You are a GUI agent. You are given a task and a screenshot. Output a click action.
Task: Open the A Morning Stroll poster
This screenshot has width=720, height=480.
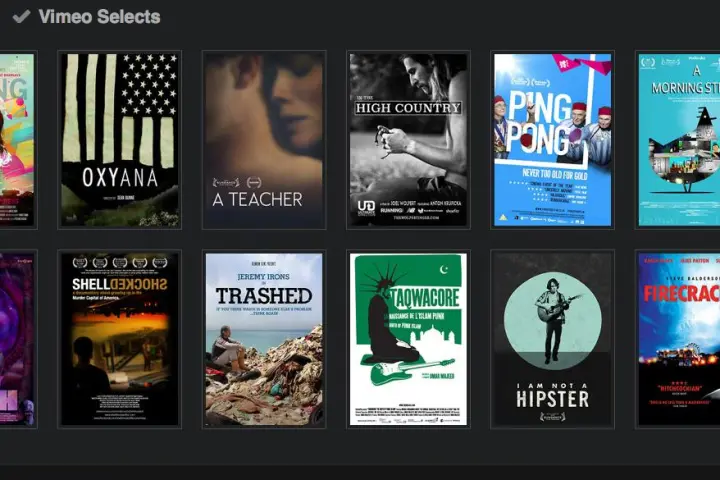[x=679, y=140]
